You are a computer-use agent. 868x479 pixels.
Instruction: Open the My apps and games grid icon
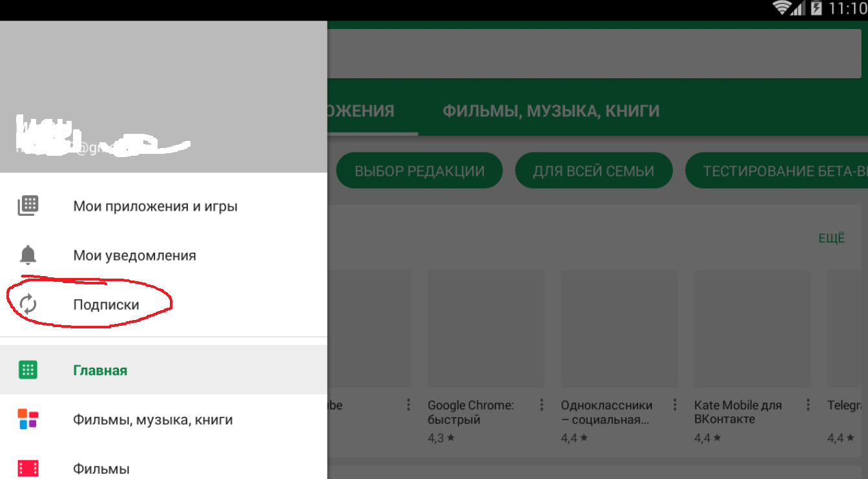(x=28, y=206)
